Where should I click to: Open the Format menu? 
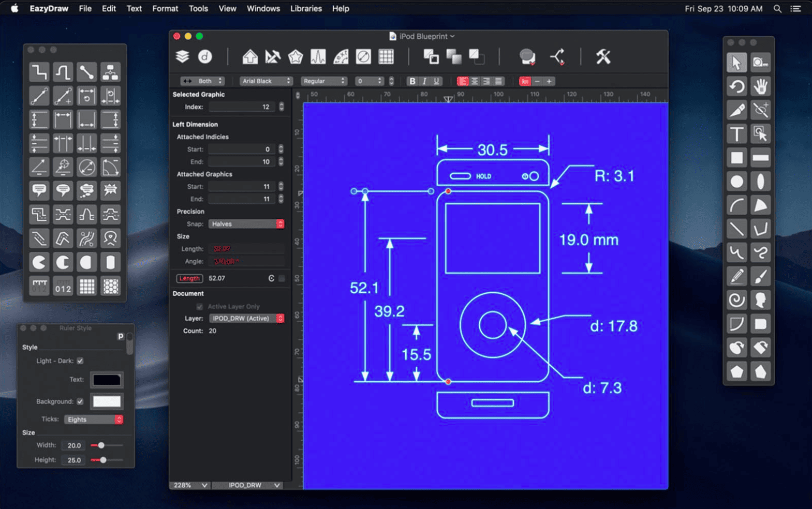tap(165, 8)
